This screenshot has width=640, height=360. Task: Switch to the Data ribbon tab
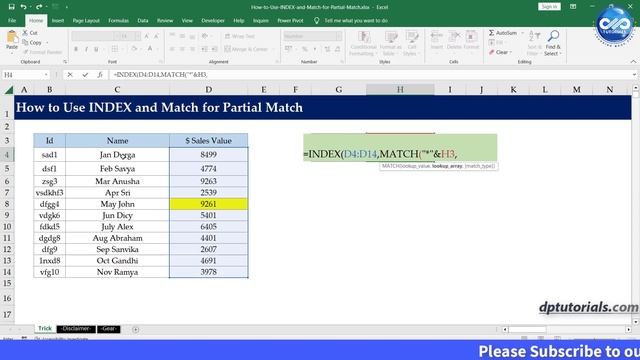(143, 20)
